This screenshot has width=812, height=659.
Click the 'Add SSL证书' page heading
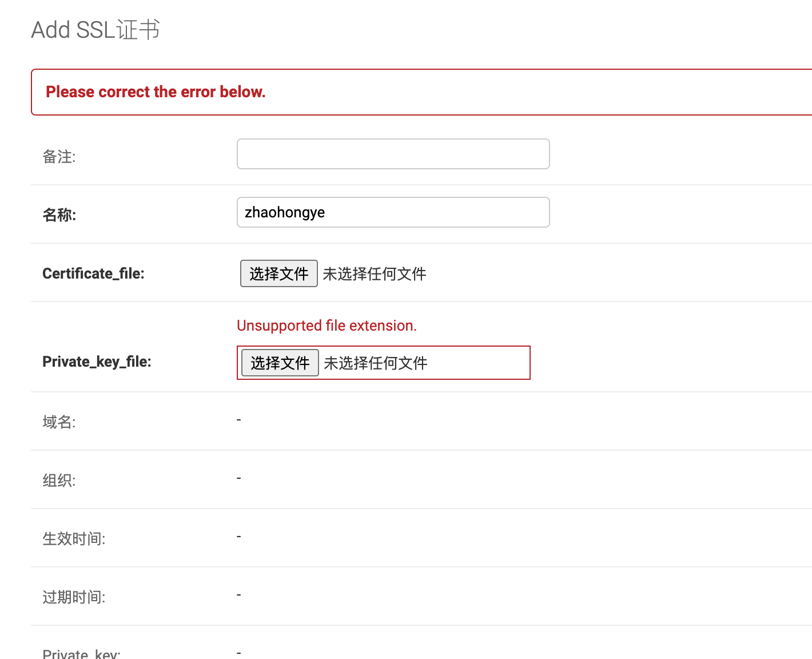click(95, 30)
